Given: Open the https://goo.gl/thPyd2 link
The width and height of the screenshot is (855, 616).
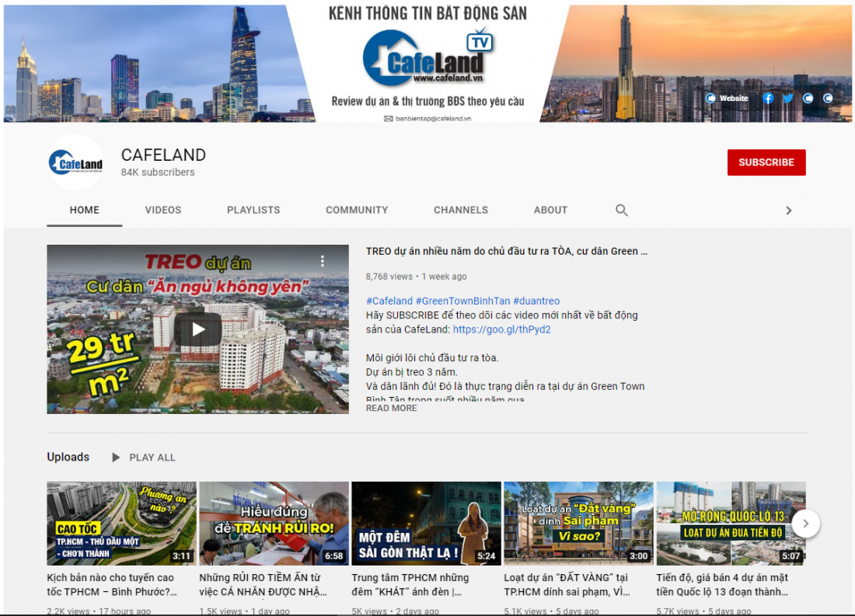Looking at the screenshot, I should click(x=501, y=329).
